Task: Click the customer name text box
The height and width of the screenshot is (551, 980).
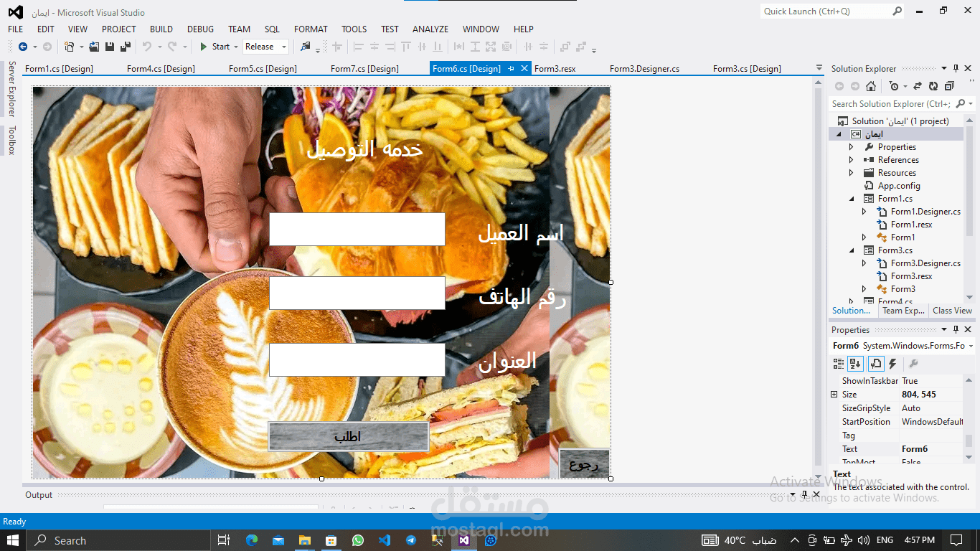Action: click(357, 230)
